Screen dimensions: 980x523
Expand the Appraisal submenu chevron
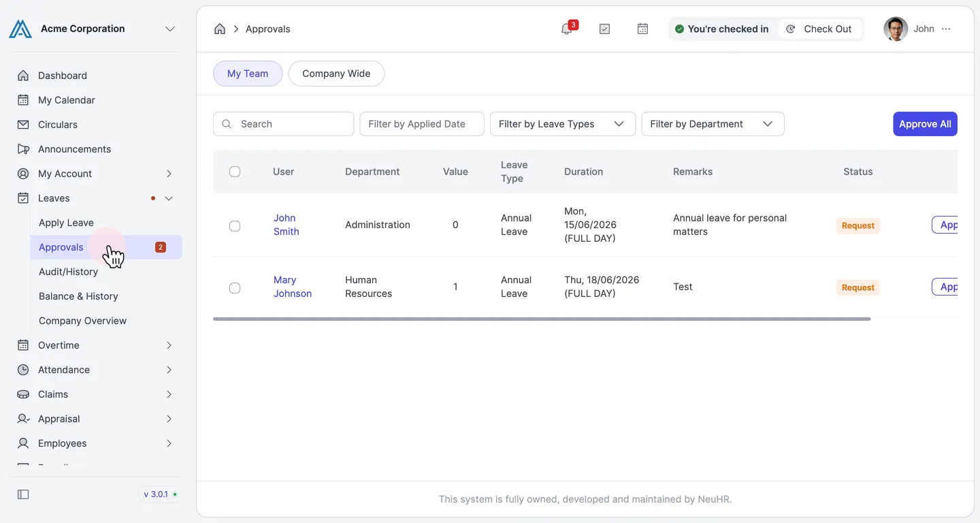[169, 419]
